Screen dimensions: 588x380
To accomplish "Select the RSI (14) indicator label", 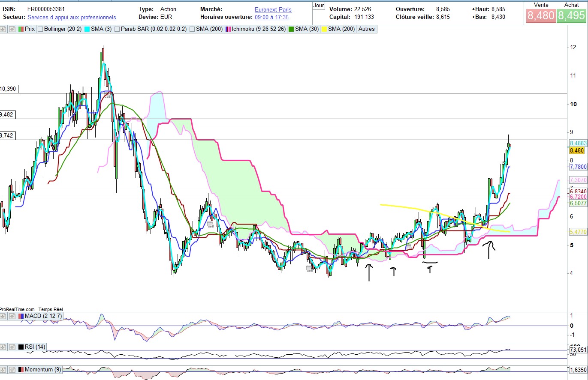I will [x=35, y=347].
